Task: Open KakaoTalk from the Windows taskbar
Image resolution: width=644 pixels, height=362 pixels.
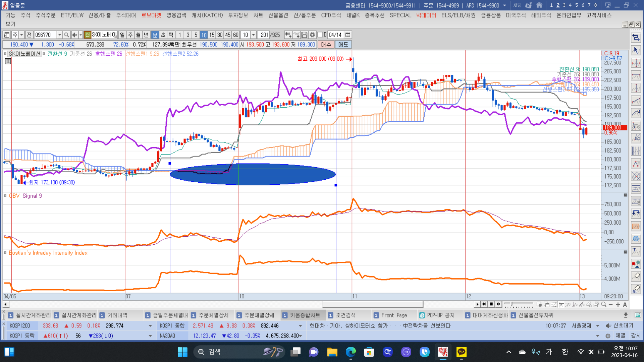Action: (462, 352)
